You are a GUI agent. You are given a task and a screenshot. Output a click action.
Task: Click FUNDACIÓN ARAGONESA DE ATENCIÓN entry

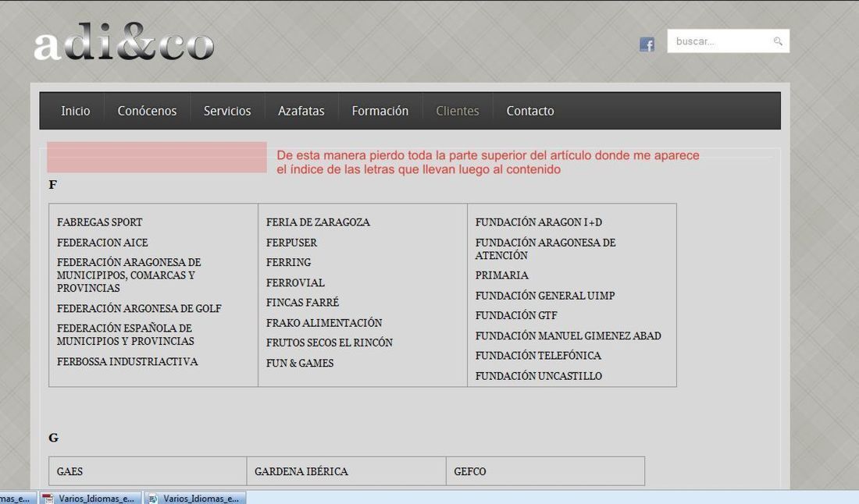pos(546,248)
